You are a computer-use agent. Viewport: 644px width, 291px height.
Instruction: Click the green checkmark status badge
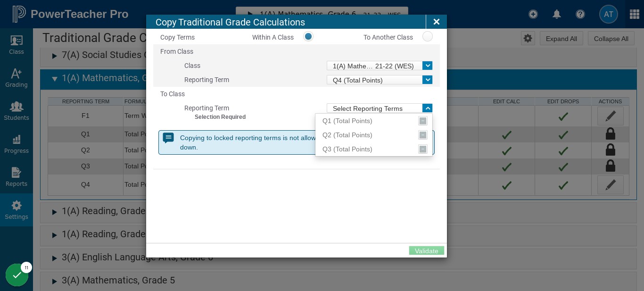[17, 275]
